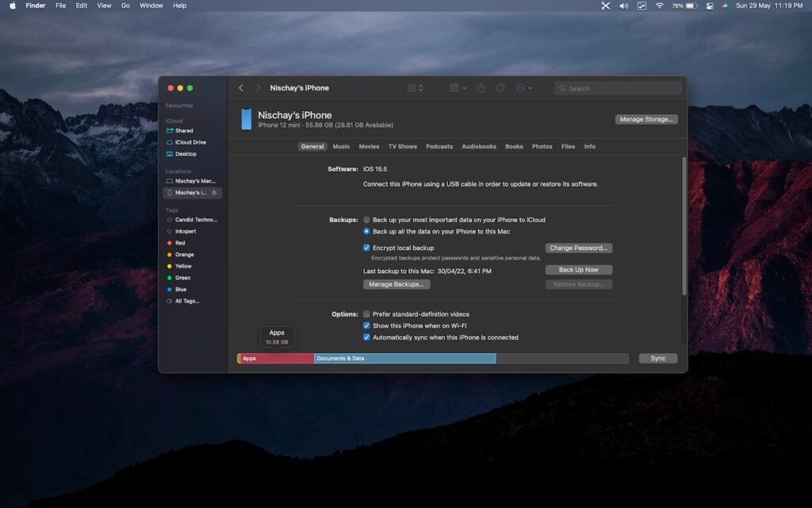This screenshot has width=812, height=508.
Task: Eject Nischay's iPhone from sidebar
Action: (214, 193)
